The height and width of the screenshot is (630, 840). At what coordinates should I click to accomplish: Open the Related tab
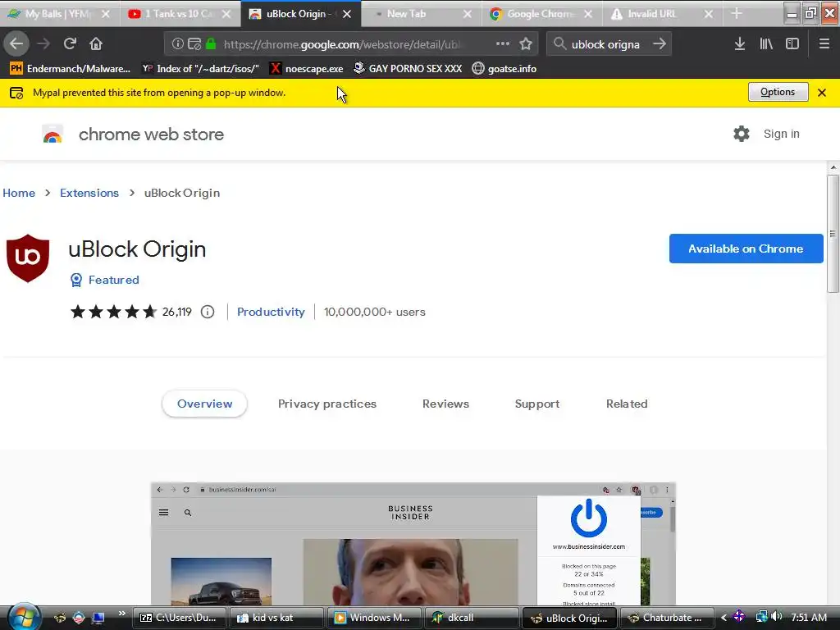[x=627, y=404]
